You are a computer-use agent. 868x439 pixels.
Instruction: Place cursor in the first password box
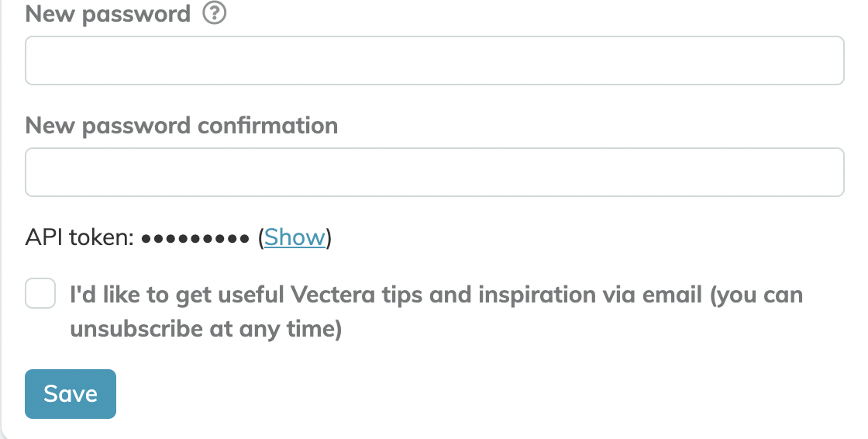coord(435,60)
